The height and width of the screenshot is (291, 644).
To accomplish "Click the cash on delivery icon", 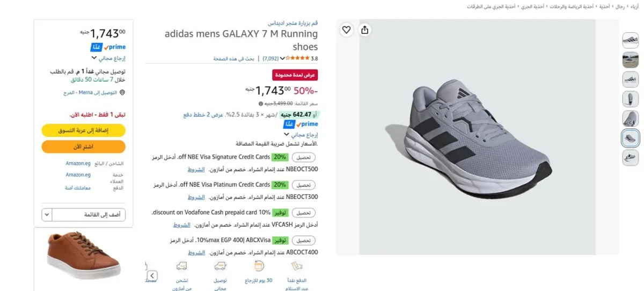I will [297, 266].
